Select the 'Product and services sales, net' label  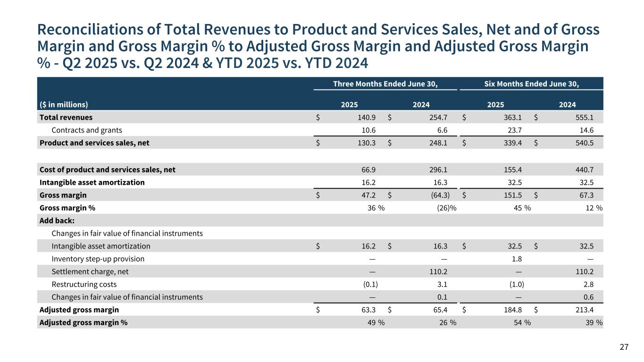pos(94,143)
